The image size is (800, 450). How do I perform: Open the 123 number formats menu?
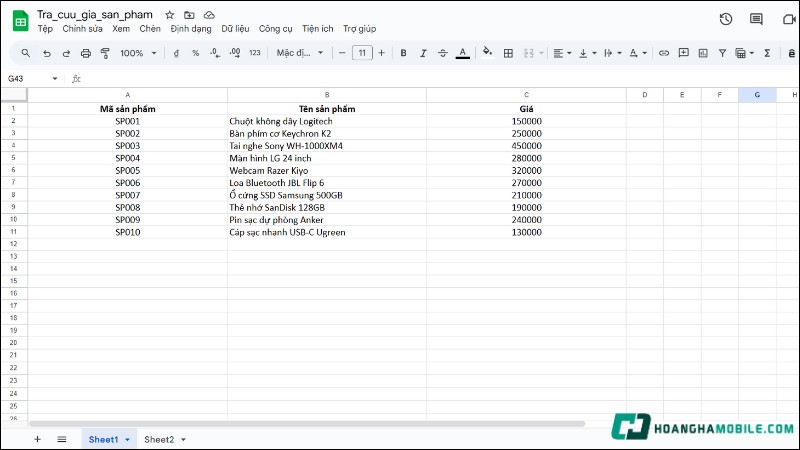pos(255,53)
